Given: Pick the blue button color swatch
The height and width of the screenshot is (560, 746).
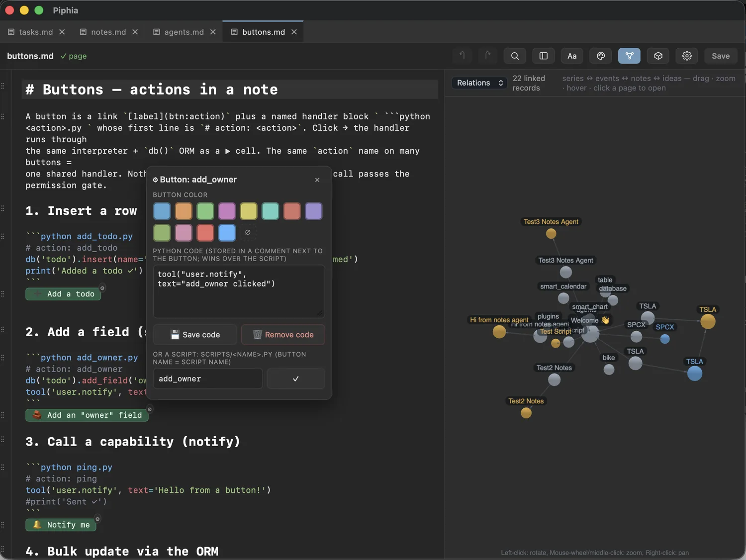Looking at the screenshot, I should (162, 211).
